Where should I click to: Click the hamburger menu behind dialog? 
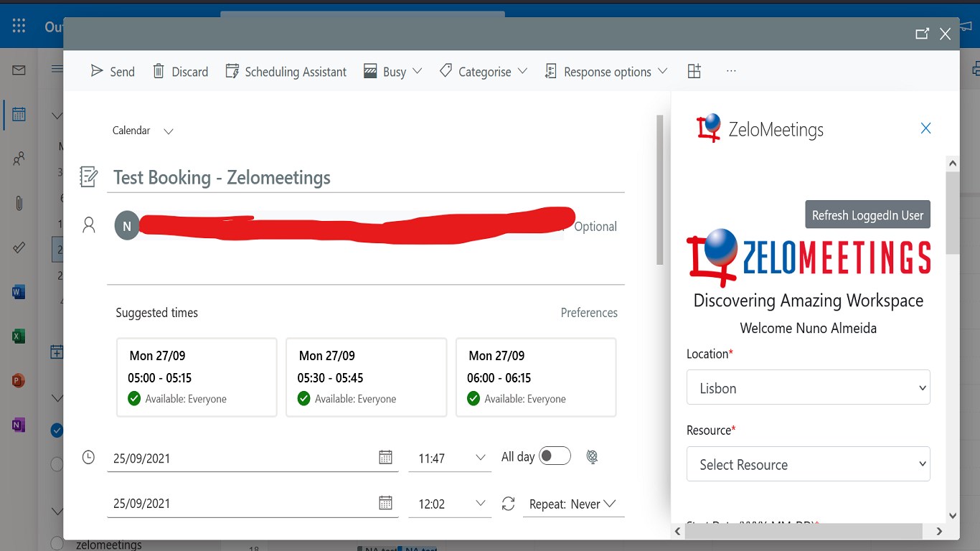point(57,69)
